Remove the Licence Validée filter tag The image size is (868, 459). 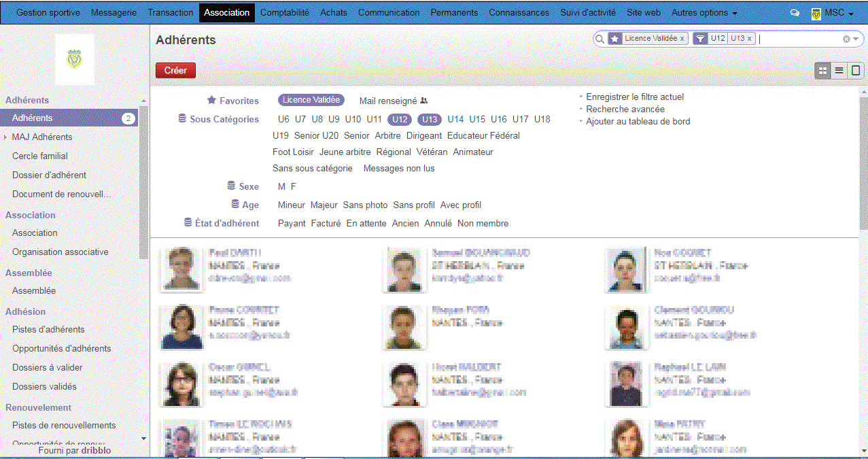682,39
